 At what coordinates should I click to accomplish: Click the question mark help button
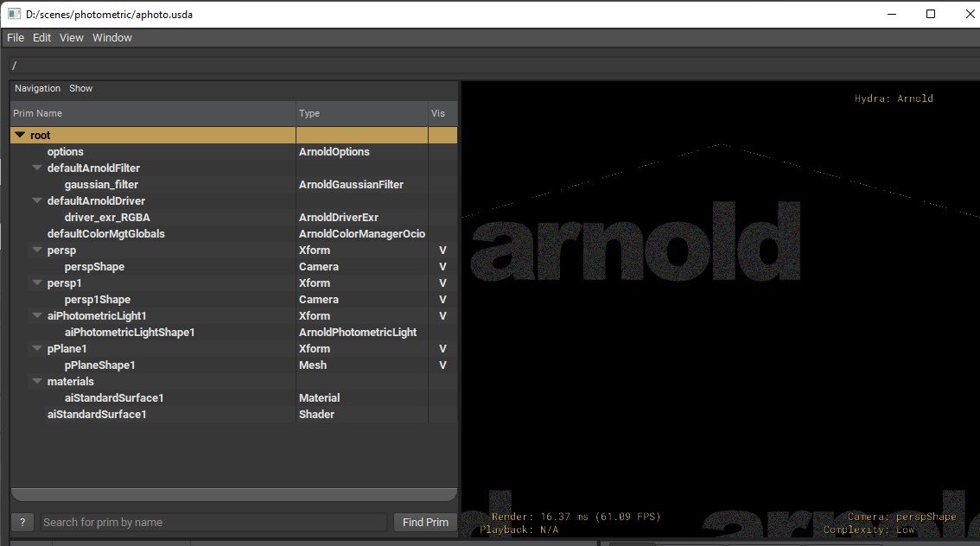pos(22,523)
